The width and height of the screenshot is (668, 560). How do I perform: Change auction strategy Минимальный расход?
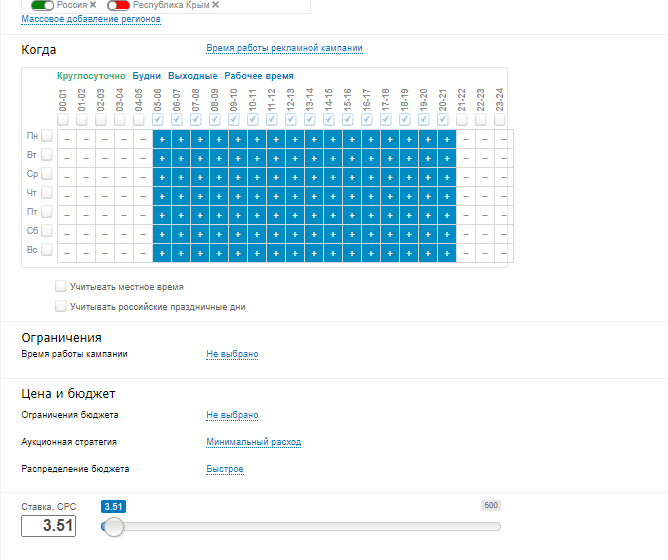253,442
